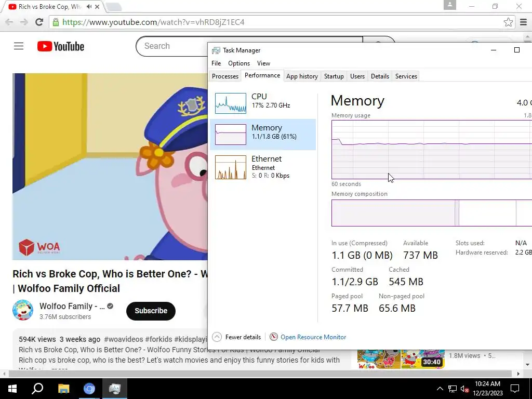This screenshot has width=532, height=399.
Task: Switch to the Startup tab
Action: point(334,76)
